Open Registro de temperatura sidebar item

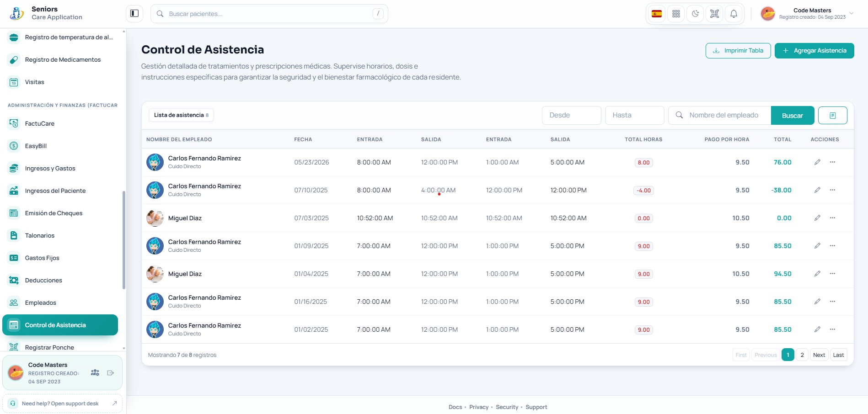(x=60, y=37)
